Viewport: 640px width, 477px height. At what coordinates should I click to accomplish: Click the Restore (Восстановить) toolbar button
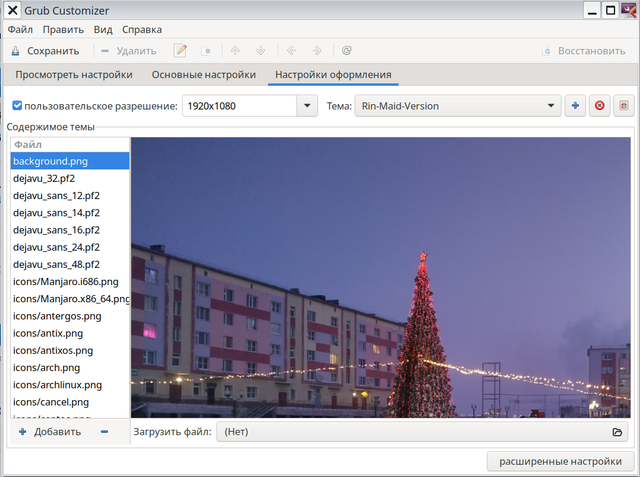(584, 51)
